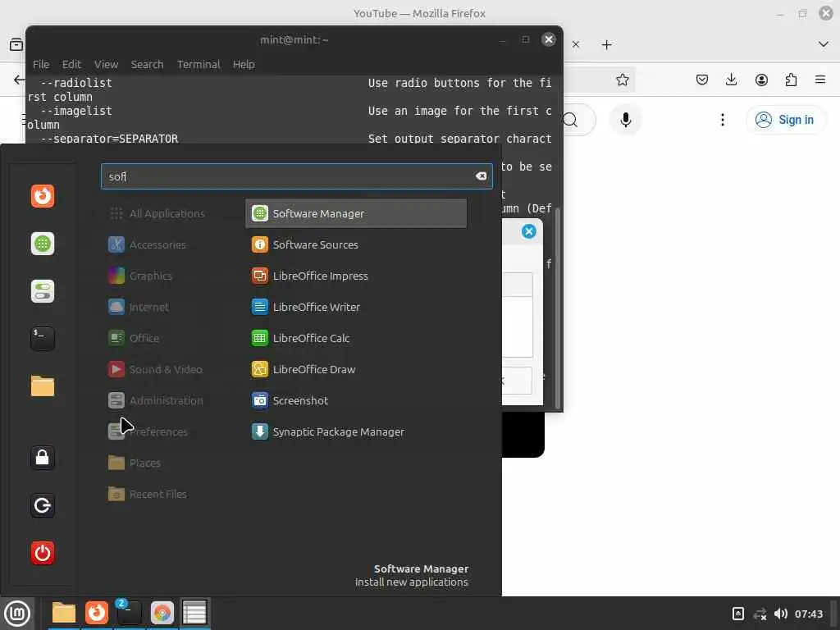This screenshot has width=840, height=630.
Task: Close the current Firefox tab
Action: coord(576,44)
